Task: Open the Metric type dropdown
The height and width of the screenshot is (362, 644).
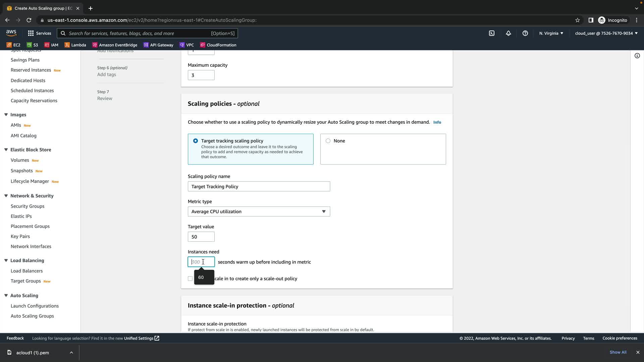Action: point(259,212)
